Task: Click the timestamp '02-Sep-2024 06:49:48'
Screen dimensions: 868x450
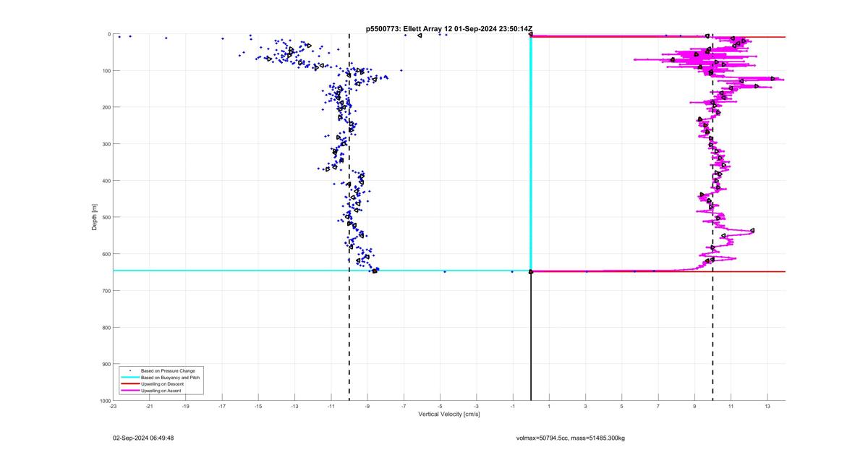Action: tap(143, 438)
